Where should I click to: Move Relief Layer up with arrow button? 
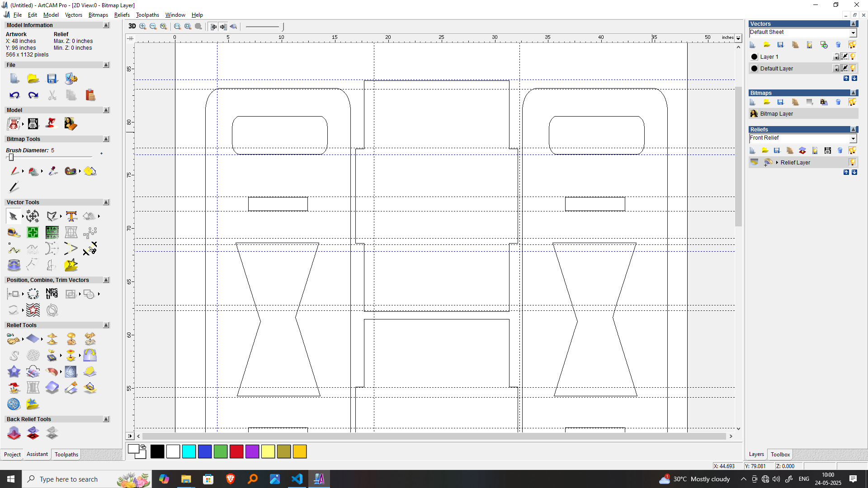pyautogui.click(x=846, y=172)
